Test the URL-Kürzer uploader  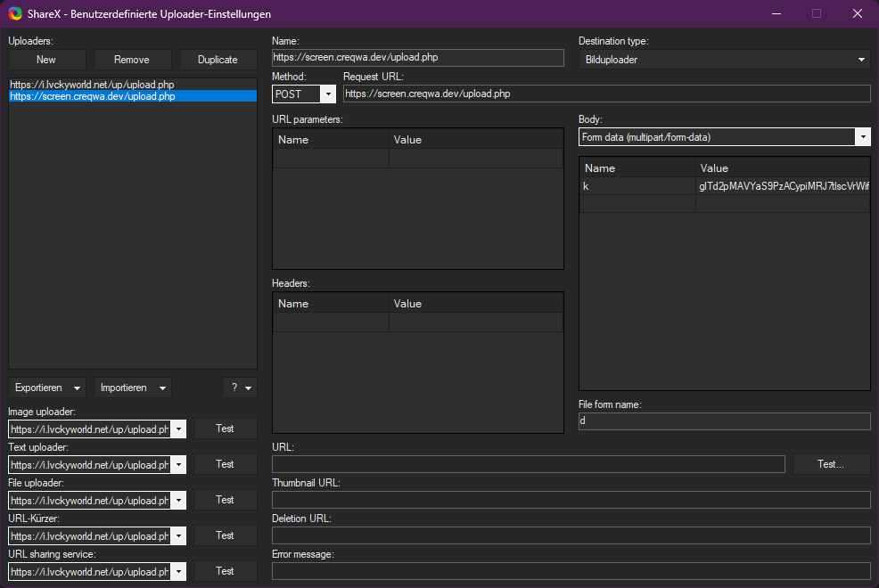[226, 535]
